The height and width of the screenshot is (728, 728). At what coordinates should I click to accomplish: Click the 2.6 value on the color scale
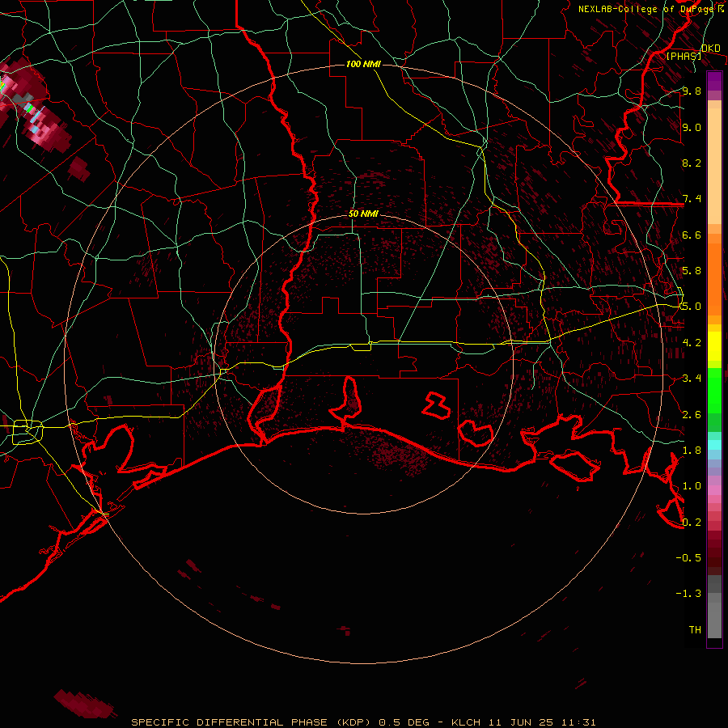(692, 414)
